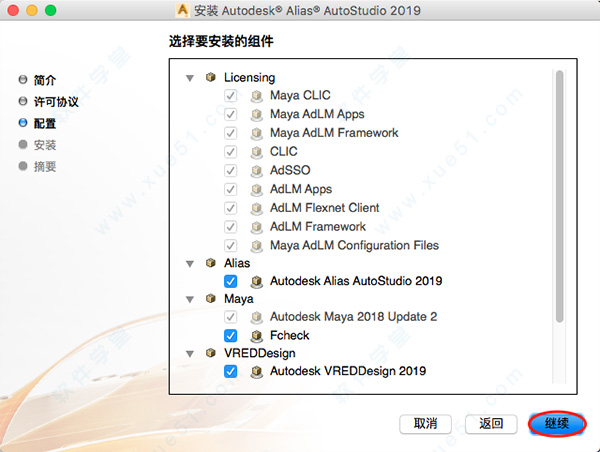Minimize the installer window
600x452 pixels.
32,10
